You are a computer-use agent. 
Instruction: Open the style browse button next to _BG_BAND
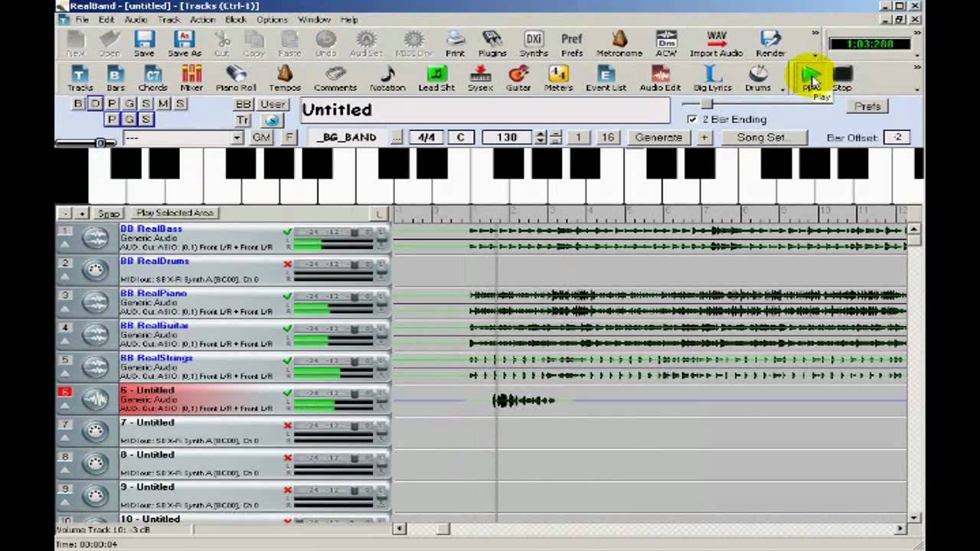pos(397,138)
